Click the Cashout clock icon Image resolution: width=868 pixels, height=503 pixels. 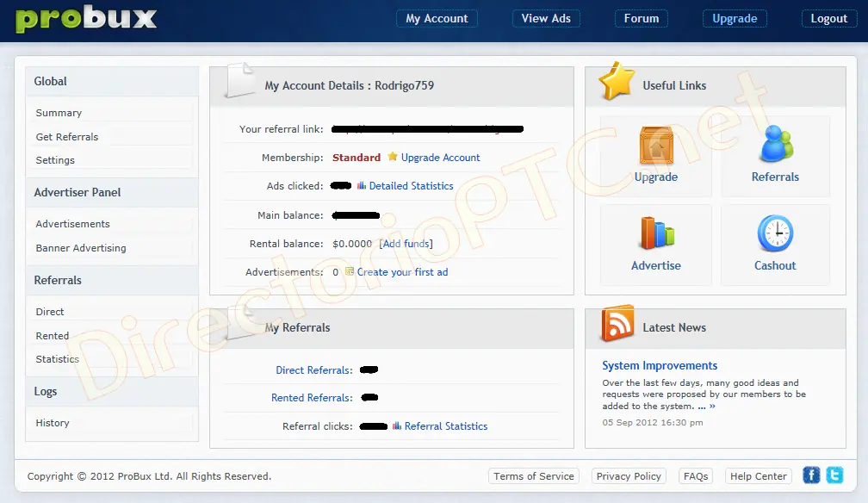coord(775,233)
